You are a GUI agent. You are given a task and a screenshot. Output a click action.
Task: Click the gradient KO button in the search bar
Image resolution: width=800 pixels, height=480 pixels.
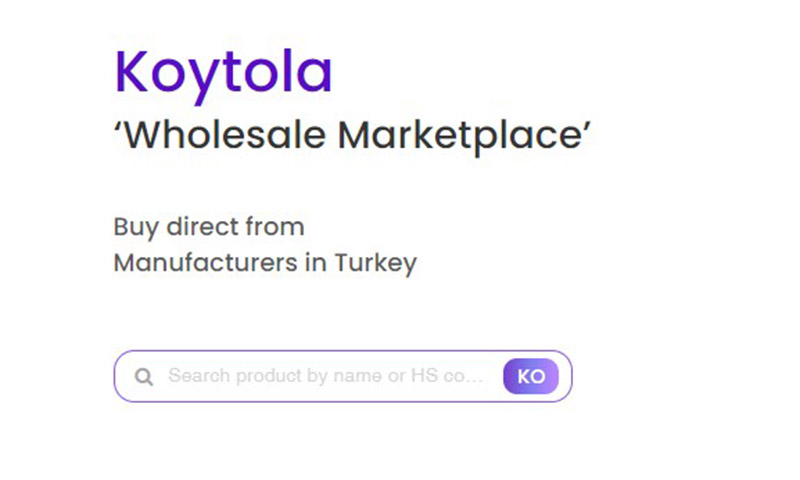(x=531, y=376)
